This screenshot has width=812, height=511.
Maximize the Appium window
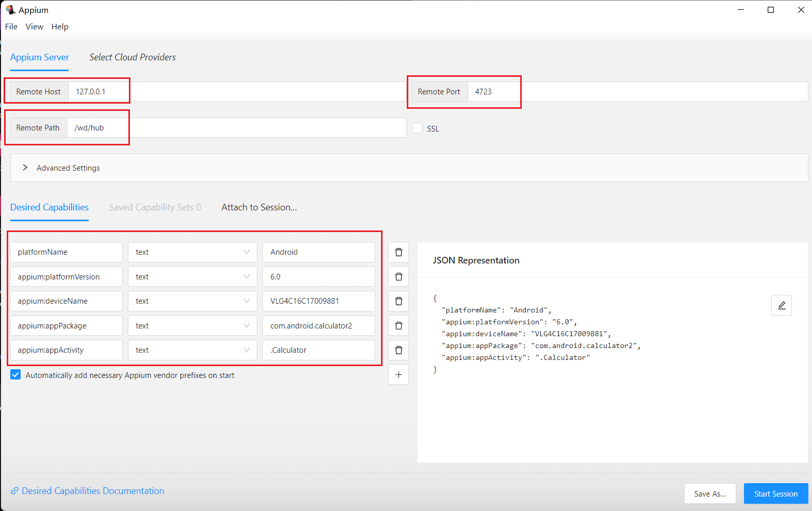click(771, 10)
